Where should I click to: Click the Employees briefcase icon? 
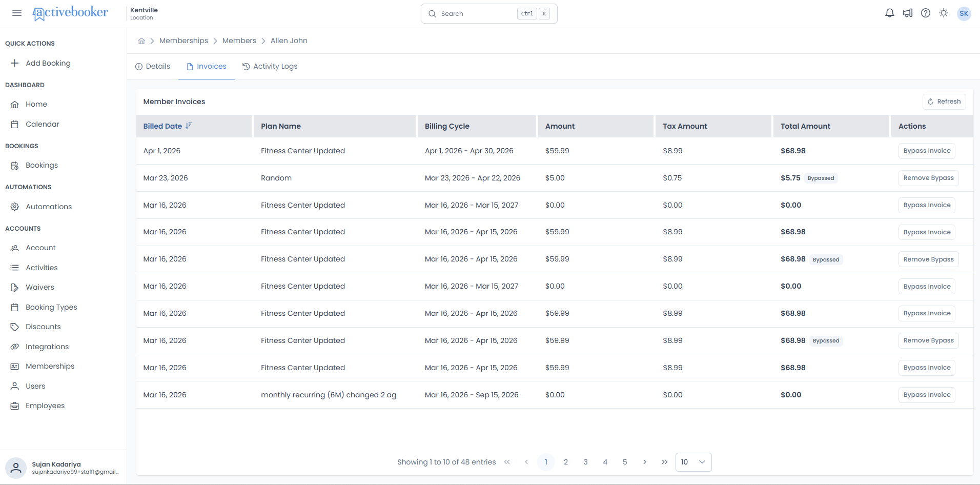(x=15, y=406)
